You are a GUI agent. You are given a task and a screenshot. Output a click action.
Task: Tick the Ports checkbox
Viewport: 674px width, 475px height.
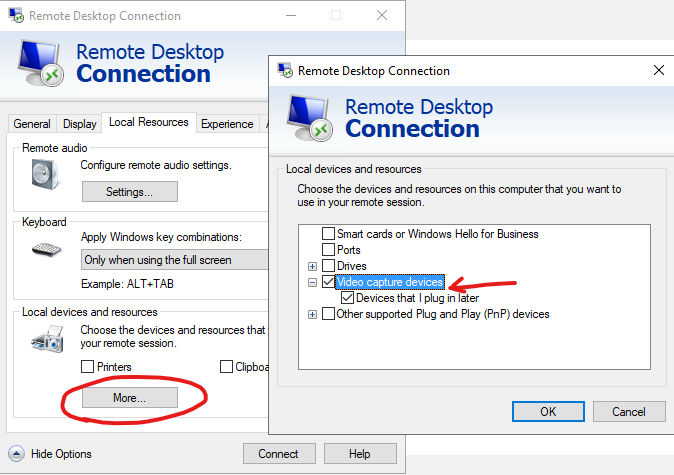click(328, 249)
